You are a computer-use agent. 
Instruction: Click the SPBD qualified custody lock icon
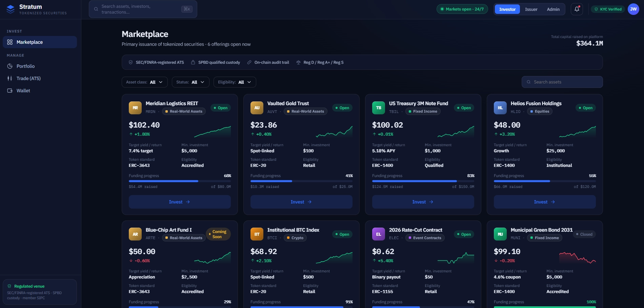click(193, 62)
